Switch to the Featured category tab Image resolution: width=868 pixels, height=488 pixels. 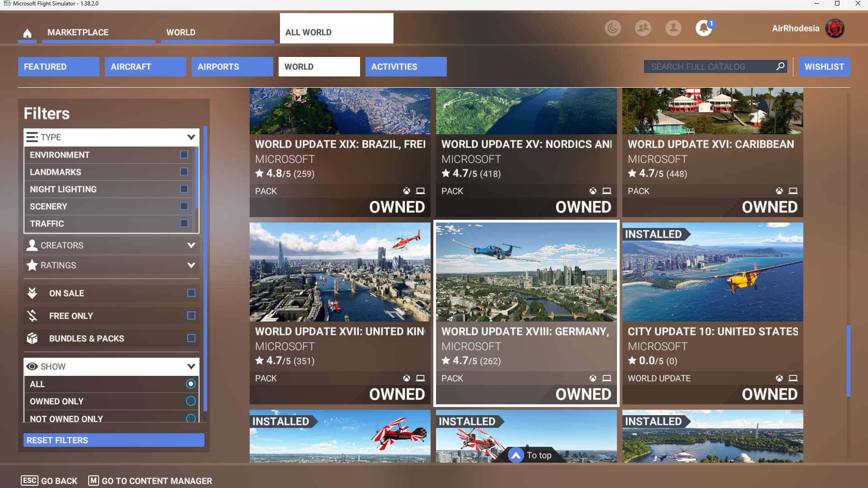coord(59,66)
